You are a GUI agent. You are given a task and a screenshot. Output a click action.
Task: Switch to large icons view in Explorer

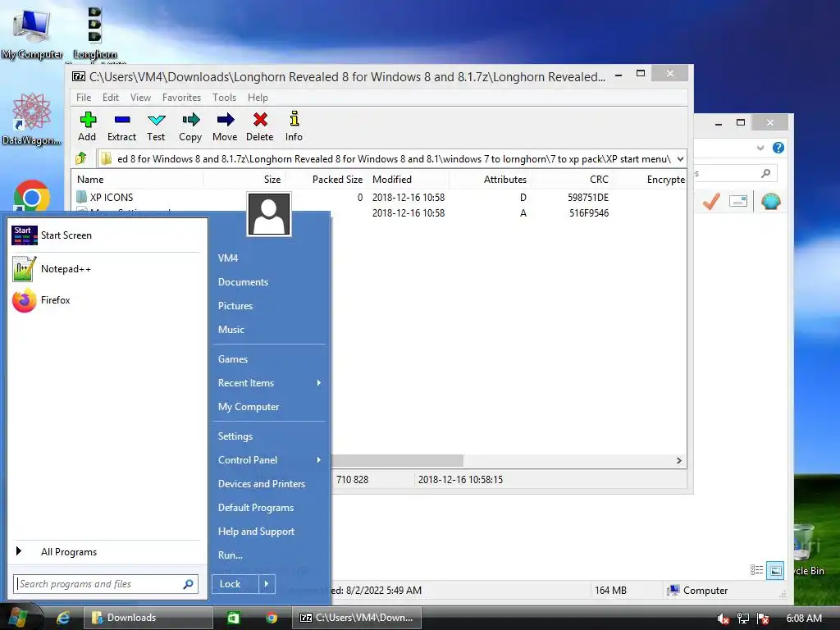[x=775, y=571]
